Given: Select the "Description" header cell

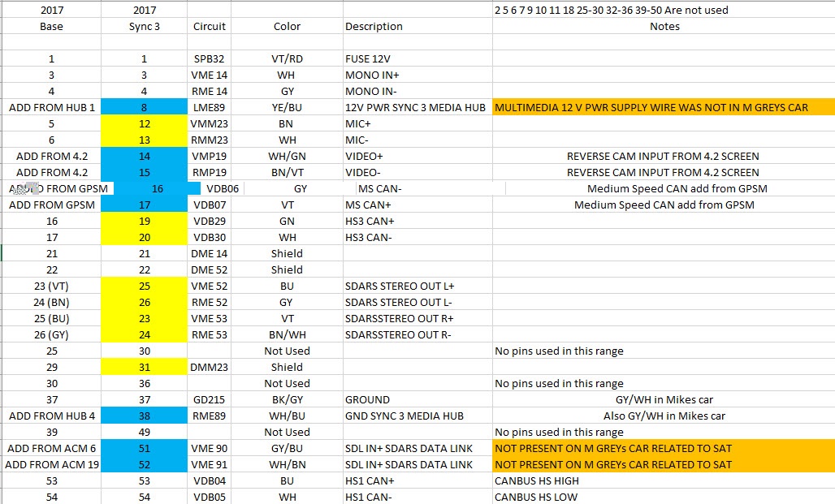Looking at the screenshot, I should [x=417, y=26].
